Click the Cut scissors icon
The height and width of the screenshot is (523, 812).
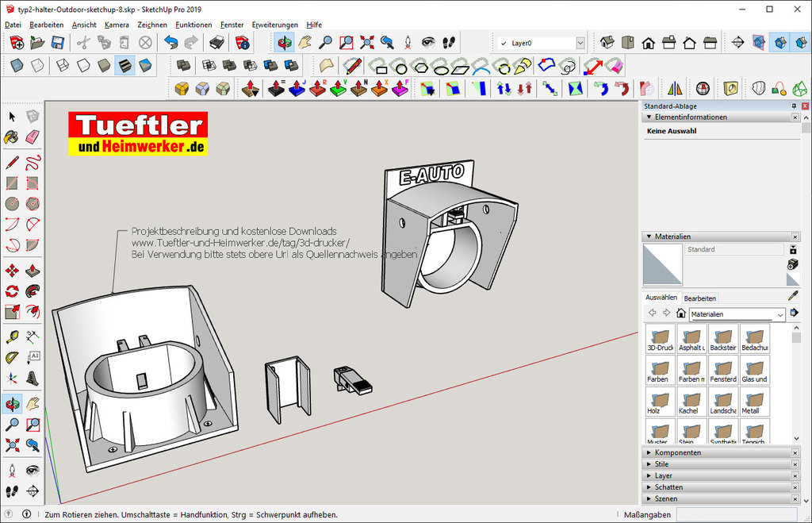(83, 43)
